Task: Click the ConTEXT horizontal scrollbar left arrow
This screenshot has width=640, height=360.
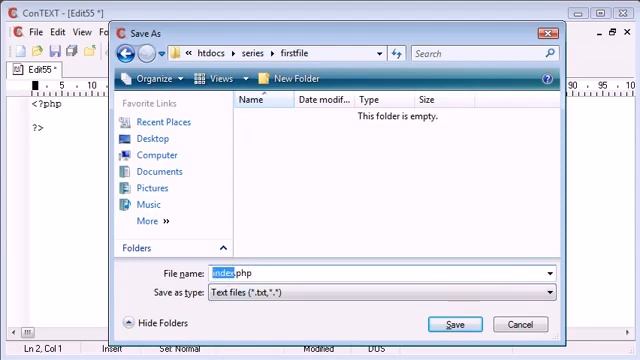Action: (13, 332)
